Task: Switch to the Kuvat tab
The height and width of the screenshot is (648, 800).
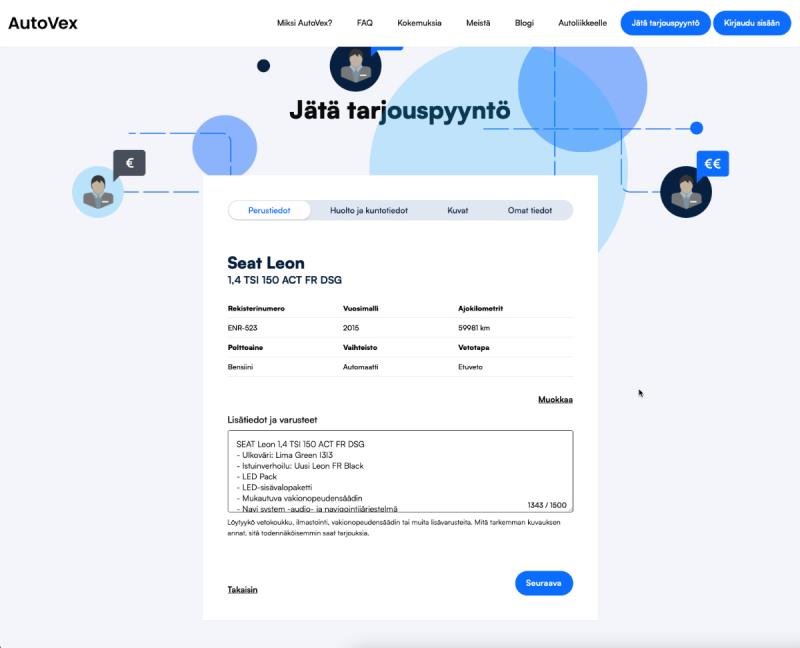Action: 458,210
